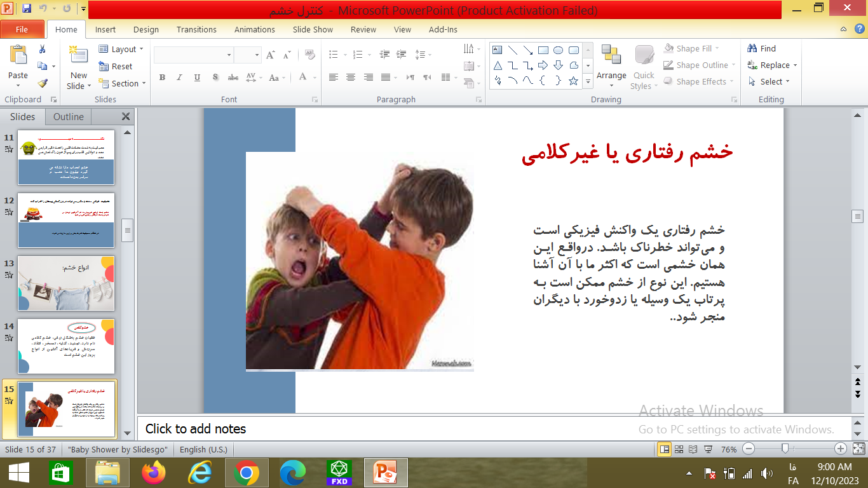The height and width of the screenshot is (488, 868).
Task: Click the Cut scissors icon
Action: pos(43,49)
